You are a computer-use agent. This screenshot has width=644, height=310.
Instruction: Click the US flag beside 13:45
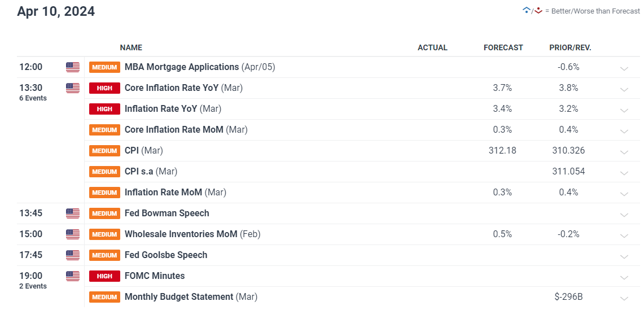coord(73,213)
